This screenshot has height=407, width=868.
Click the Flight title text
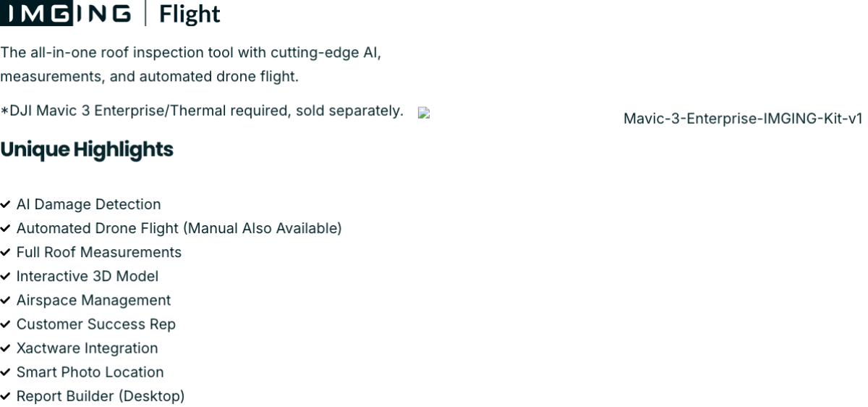point(190,14)
